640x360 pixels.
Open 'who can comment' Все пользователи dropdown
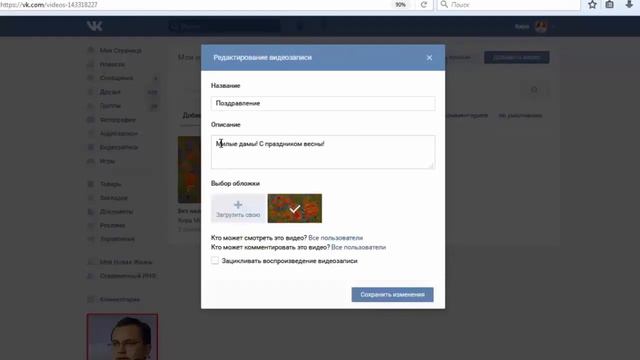click(x=358, y=247)
